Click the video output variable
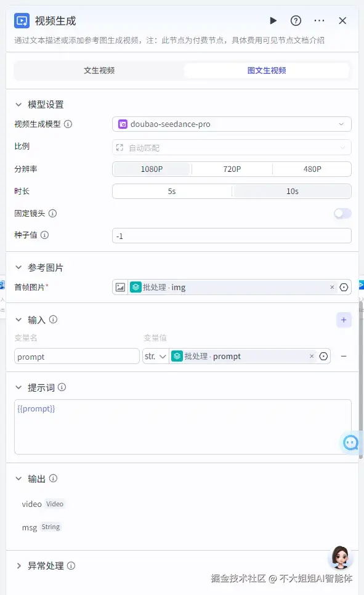The width and height of the screenshot is (364, 595). click(x=31, y=504)
